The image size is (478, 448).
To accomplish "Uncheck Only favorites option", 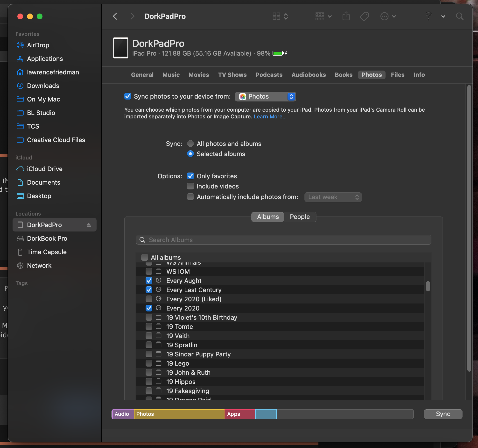I will [x=190, y=176].
